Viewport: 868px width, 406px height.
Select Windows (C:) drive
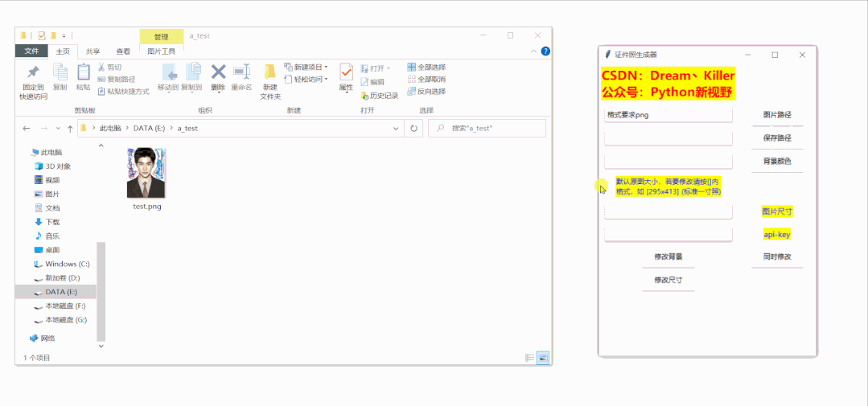click(x=67, y=264)
